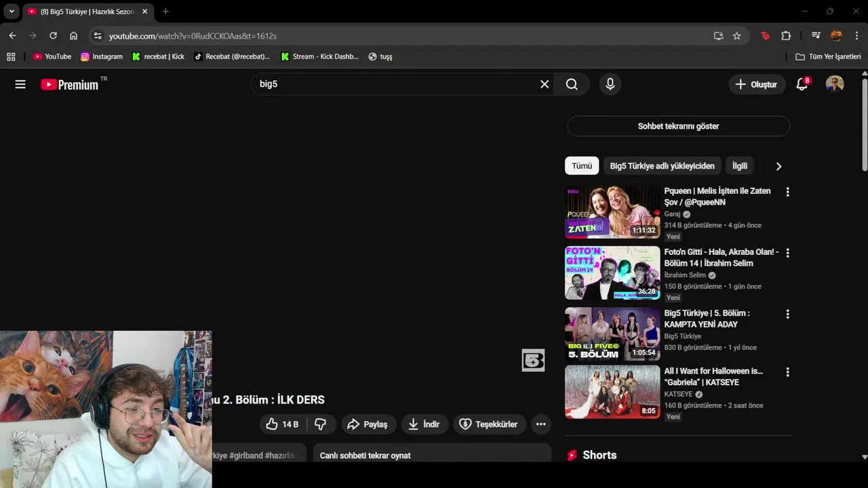Click the red TP extension icon

[x=766, y=36]
